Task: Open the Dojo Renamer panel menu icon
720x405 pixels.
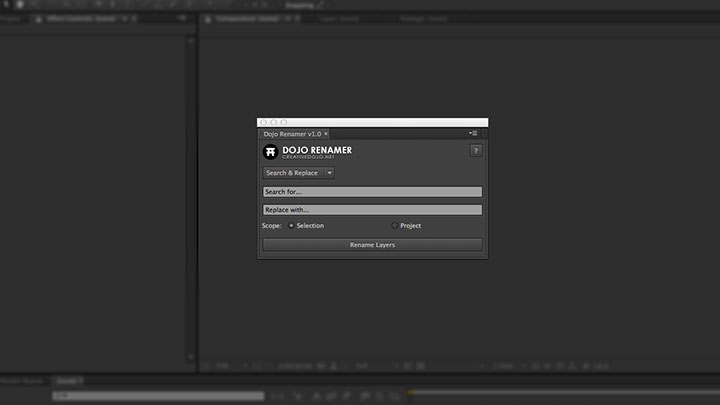Action: point(473,133)
